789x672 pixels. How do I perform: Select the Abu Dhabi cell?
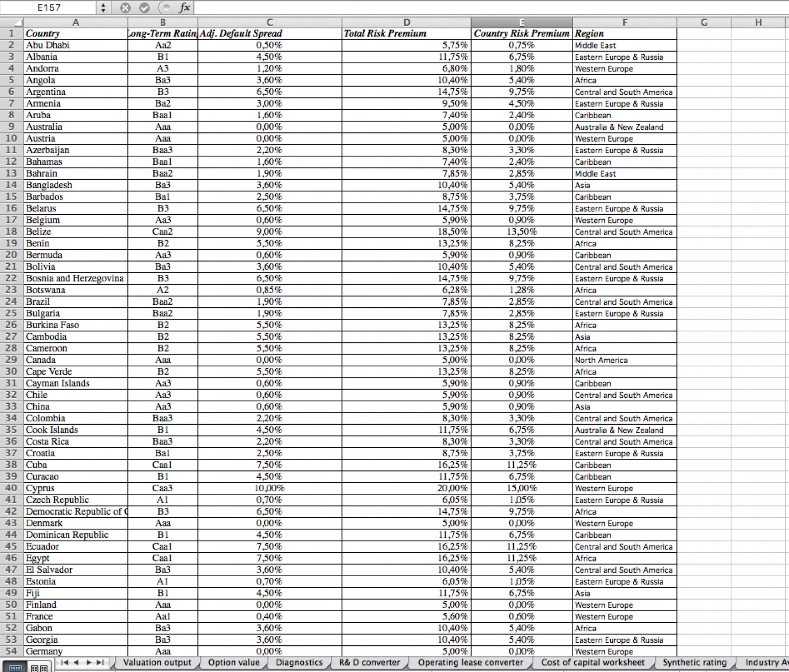[x=76, y=45]
